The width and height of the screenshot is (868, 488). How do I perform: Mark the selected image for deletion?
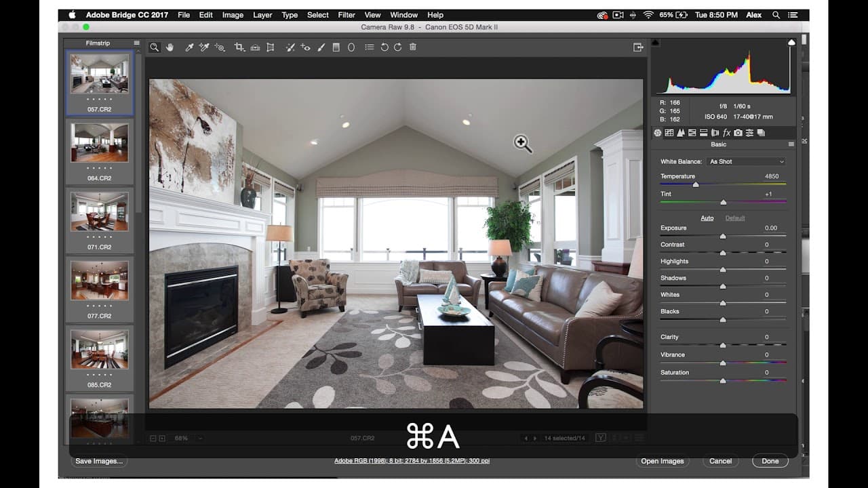point(412,47)
